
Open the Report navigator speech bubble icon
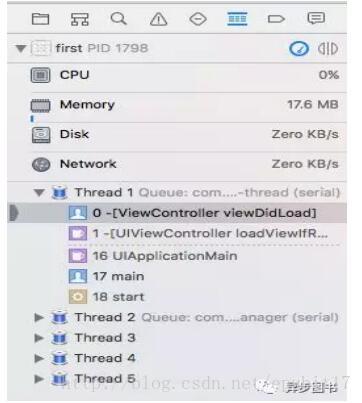coord(316,18)
